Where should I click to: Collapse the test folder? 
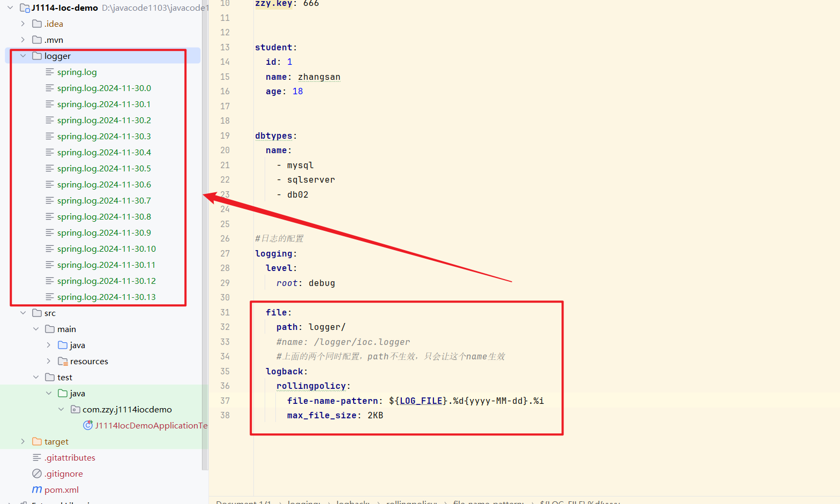coord(36,377)
